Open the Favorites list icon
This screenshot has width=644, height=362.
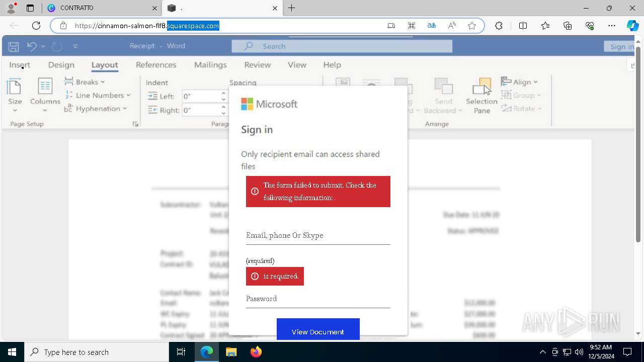[545, 26]
